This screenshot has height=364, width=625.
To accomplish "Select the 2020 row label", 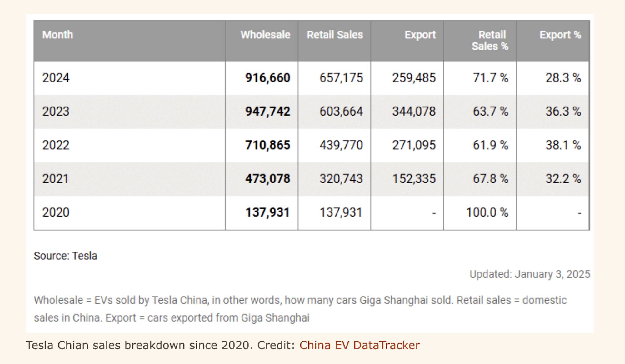I will tap(56, 212).
